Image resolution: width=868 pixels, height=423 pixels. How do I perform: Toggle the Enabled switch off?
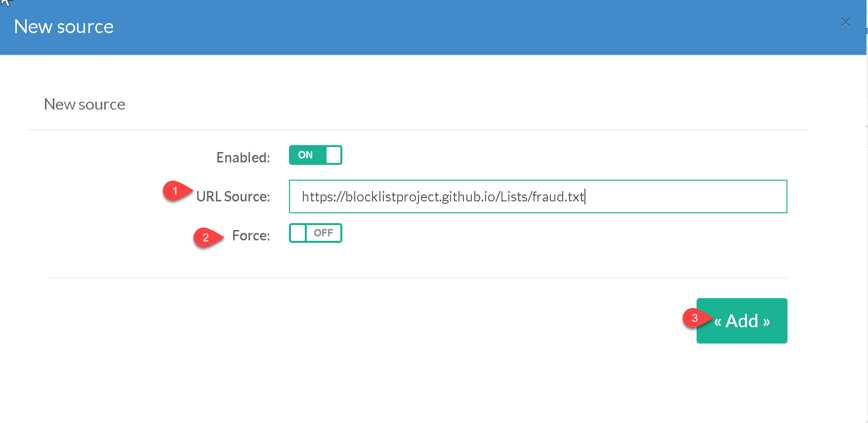(x=315, y=155)
